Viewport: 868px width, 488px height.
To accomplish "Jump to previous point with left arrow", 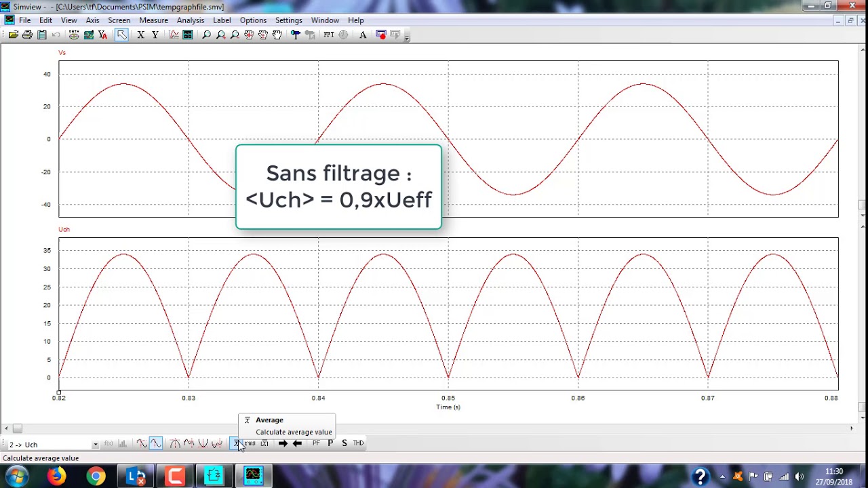I will 297,443.
